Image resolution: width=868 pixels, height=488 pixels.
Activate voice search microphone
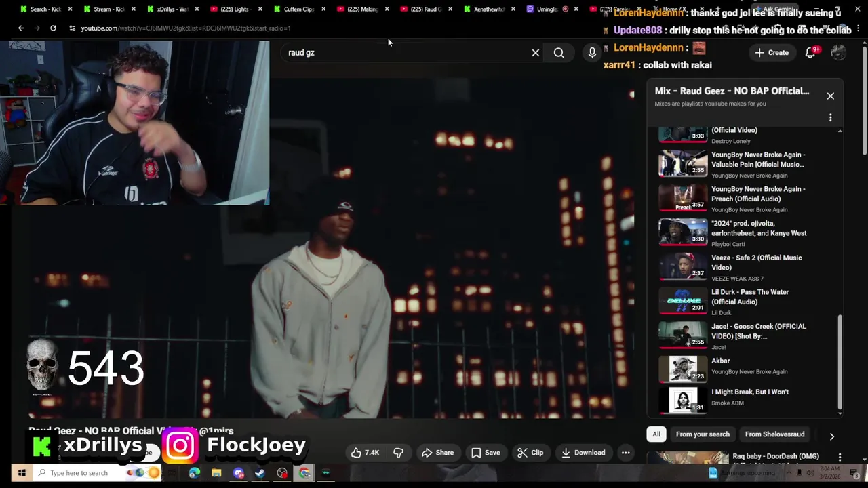(592, 52)
